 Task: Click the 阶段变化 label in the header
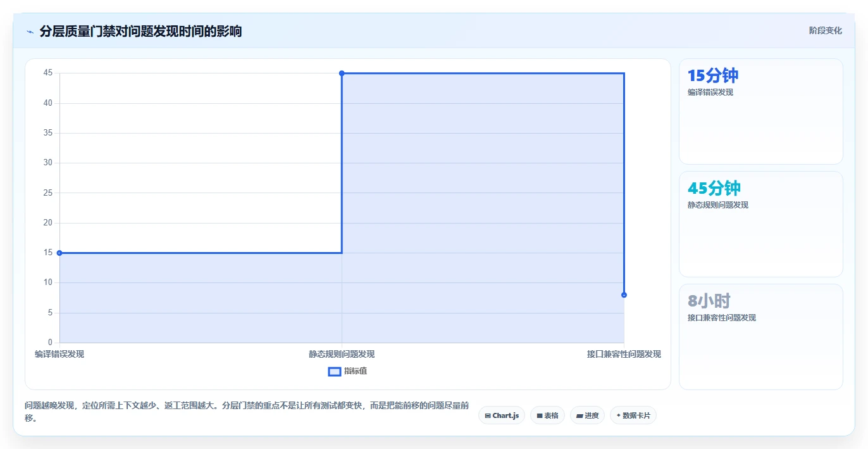[x=825, y=30]
